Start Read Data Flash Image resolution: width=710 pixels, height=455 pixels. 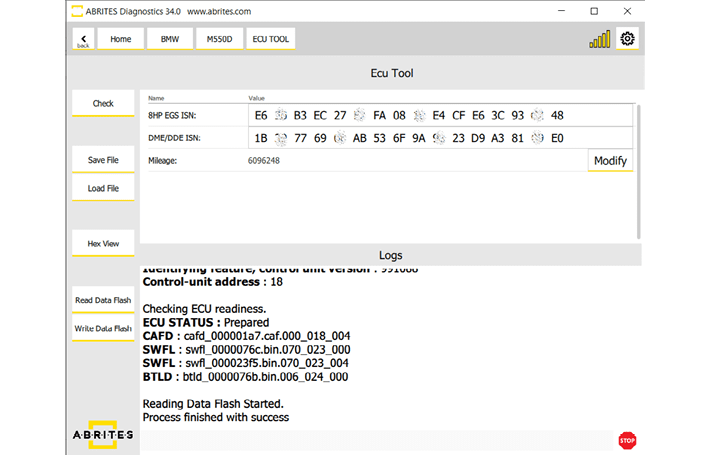pos(103,300)
